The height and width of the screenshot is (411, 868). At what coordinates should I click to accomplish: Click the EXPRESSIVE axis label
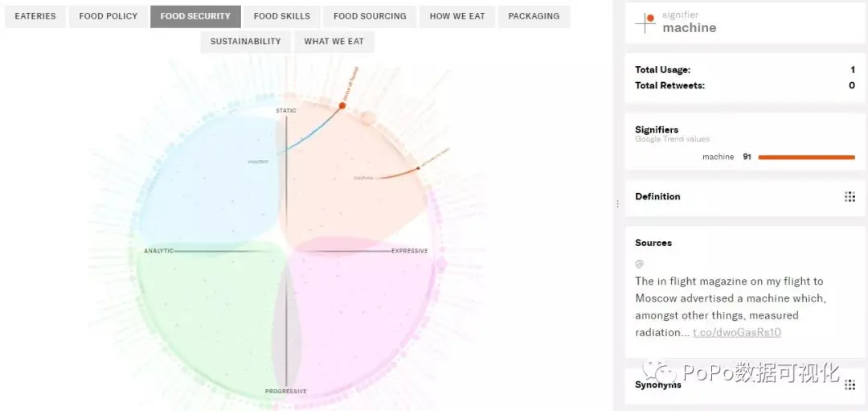tap(409, 251)
